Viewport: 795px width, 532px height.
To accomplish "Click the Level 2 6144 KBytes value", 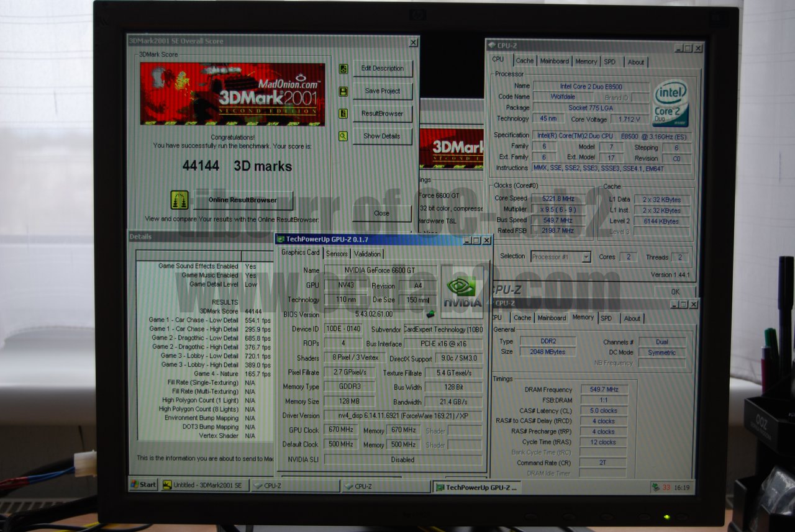I will [x=661, y=221].
